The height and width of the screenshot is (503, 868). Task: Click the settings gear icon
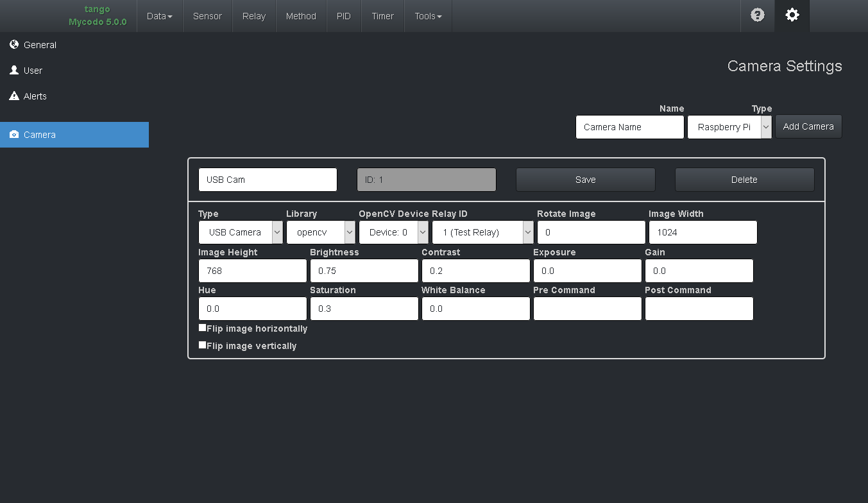(792, 15)
